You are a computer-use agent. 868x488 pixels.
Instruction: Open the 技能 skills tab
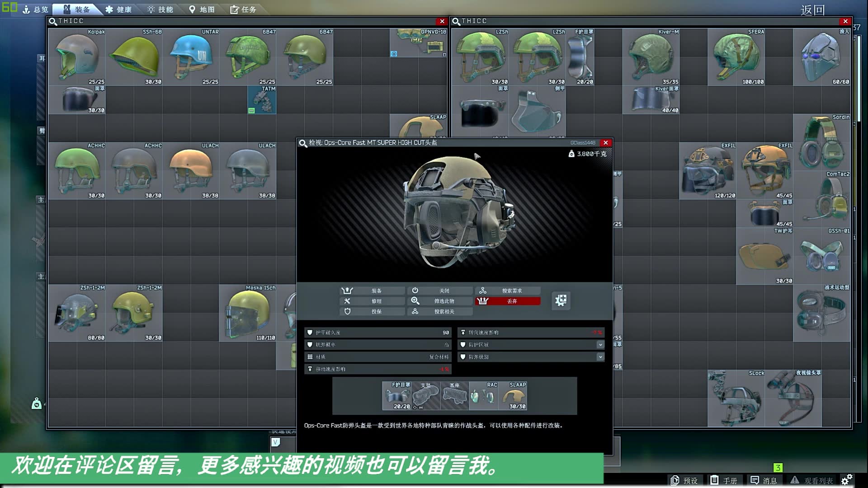pos(160,9)
